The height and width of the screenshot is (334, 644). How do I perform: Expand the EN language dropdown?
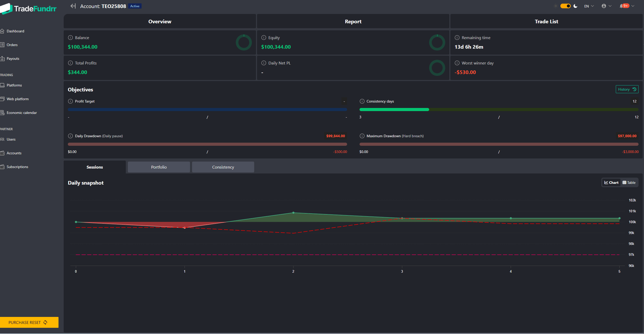[x=589, y=6]
